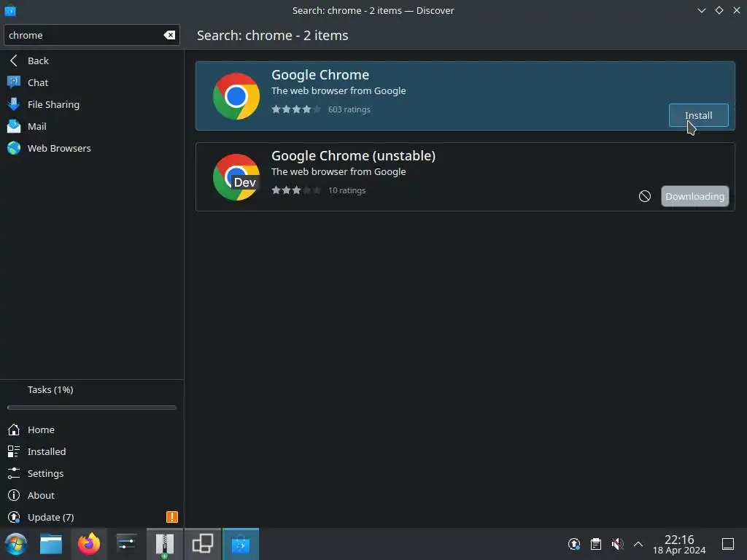Open the updates tray icon
The image size is (747, 560).
click(574, 544)
